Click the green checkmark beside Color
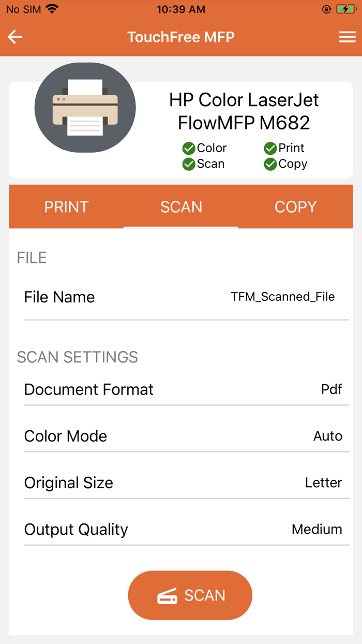The image size is (362, 644). 188,148
